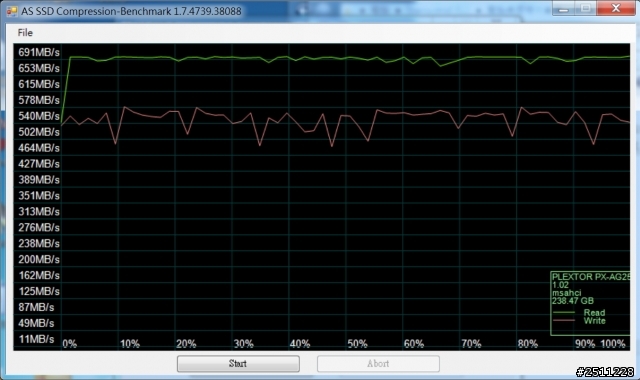Click the 653MB/s axis label

point(39,68)
